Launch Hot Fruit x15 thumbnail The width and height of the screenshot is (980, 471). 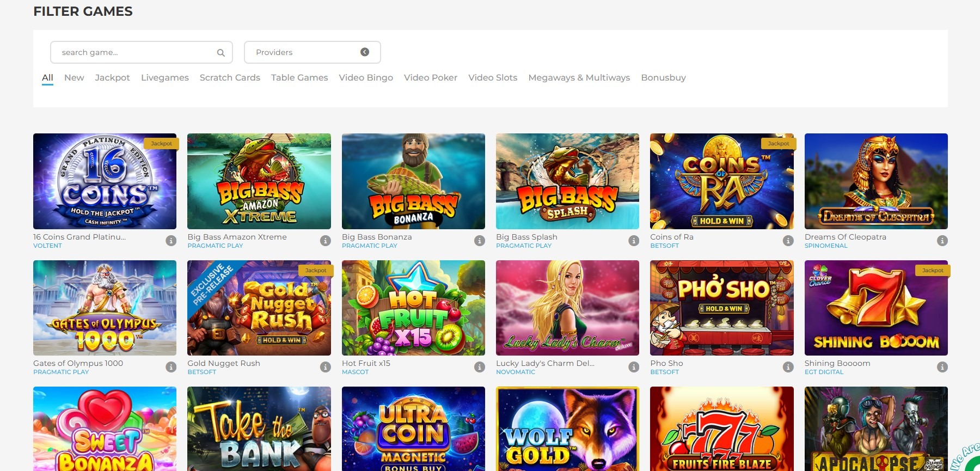point(413,308)
